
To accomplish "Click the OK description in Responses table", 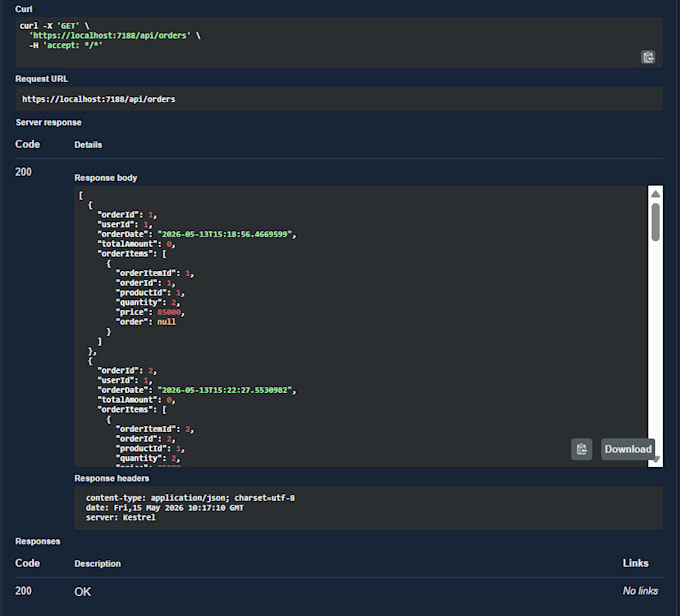I will pyautogui.click(x=83, y=592).
